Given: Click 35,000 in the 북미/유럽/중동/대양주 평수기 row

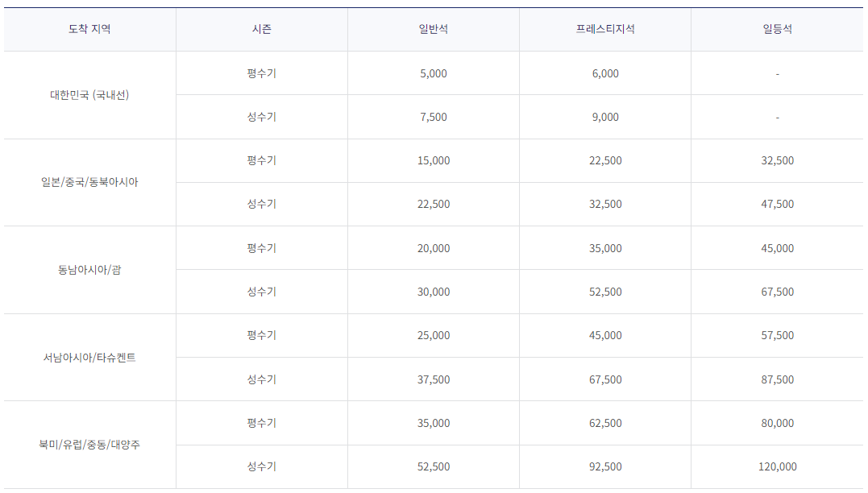Looking at the screenshot, I should pyautogui.click(x=434, y=423).
